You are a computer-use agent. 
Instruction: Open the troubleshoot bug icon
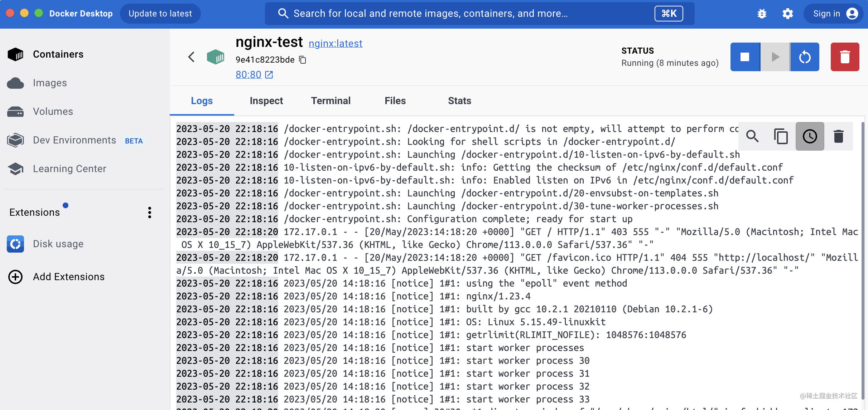(x=762, y=14)
